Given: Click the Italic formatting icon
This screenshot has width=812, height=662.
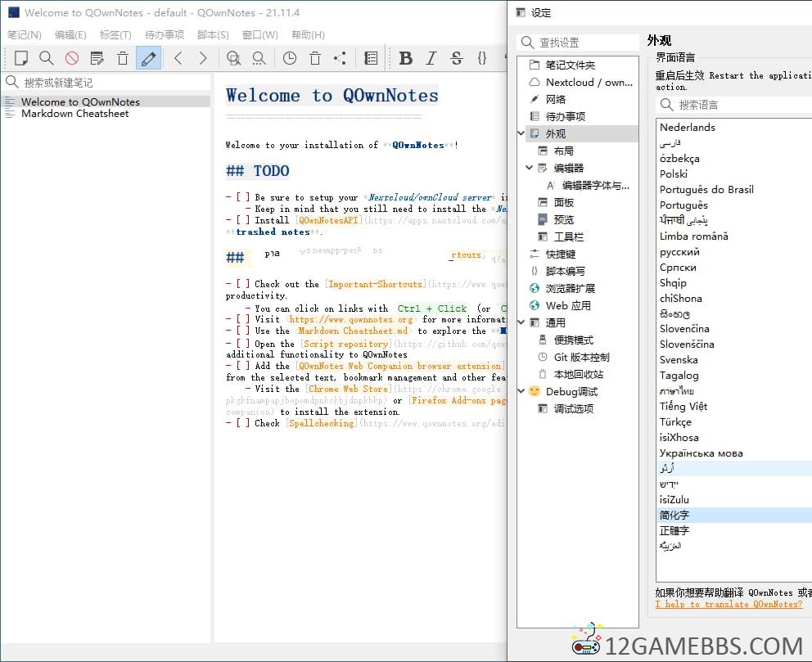Looking at the screenshot, I should (x=431, y=58).
